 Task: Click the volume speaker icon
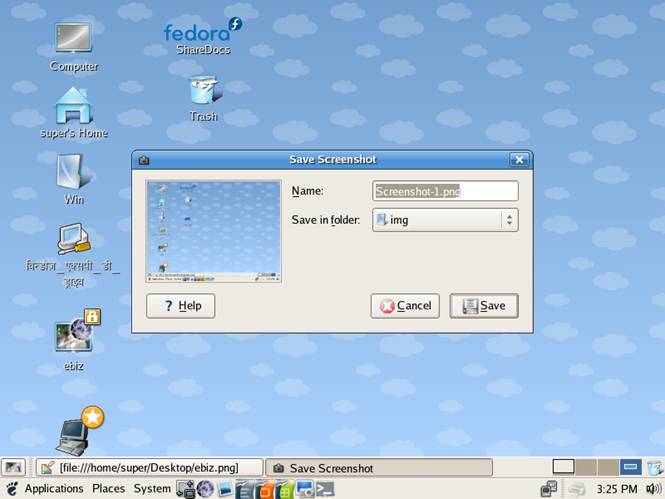(654, 489)
